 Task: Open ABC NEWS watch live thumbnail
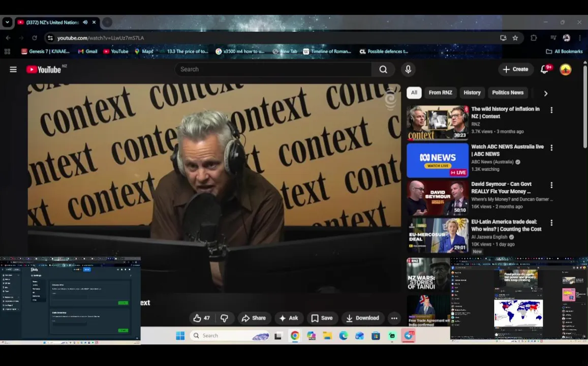pyautogui.click(x=438, y=160)
